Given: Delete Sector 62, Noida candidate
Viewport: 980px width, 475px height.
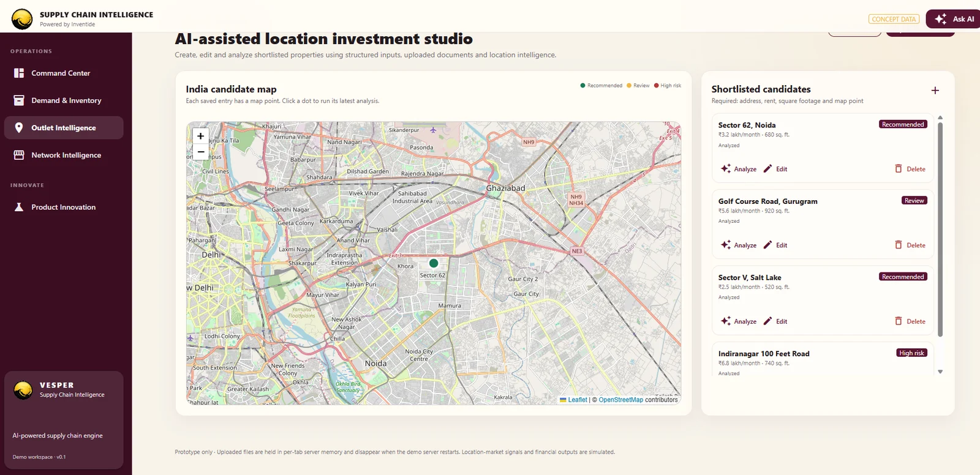Looking at the screenshot, I should pyautogui.click(x=910, y=169).
